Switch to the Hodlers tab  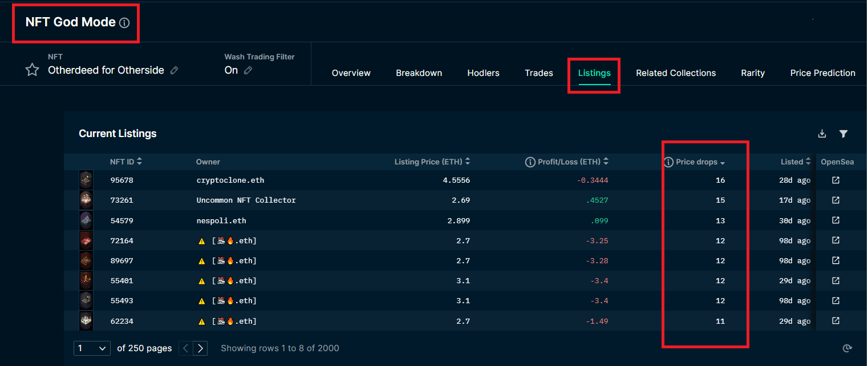tap(484, 73)
